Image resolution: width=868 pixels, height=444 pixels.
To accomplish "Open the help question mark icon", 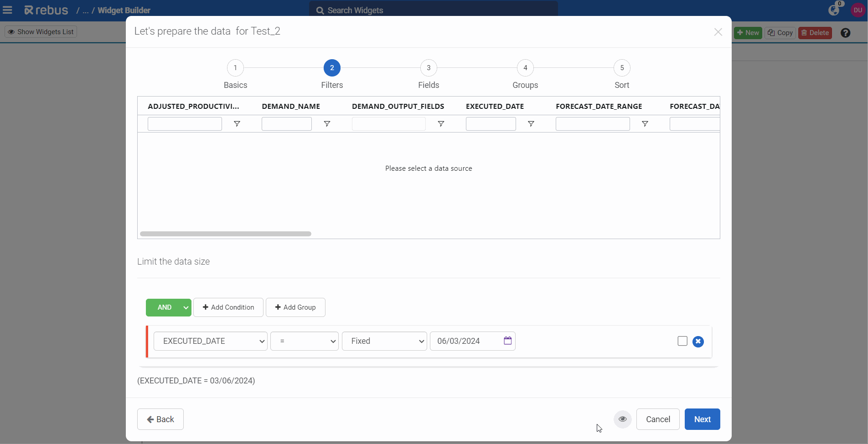I will pyautogui.click(x=845, y=33).
